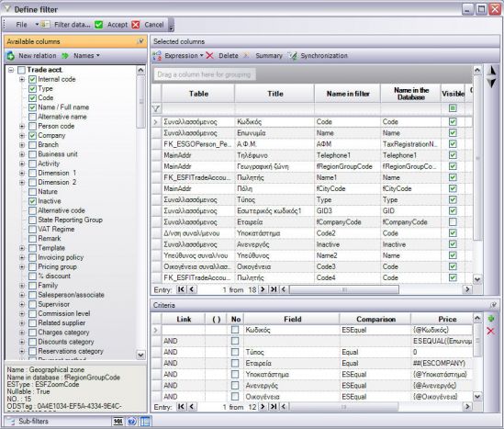
Task: Click the Comparison column header in Criteria
Action: 375,319
